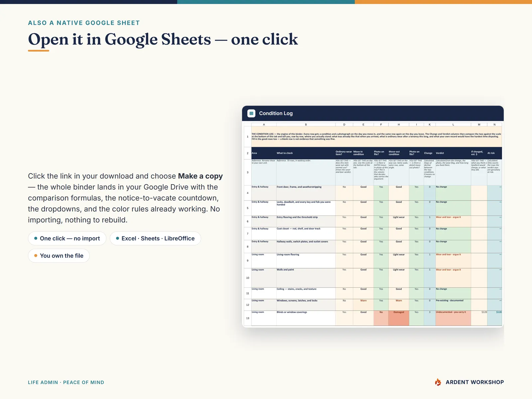Select column L header in the sheet
Image resolution: width=532 pixels, height=399 pixels.
pos(453,124)
